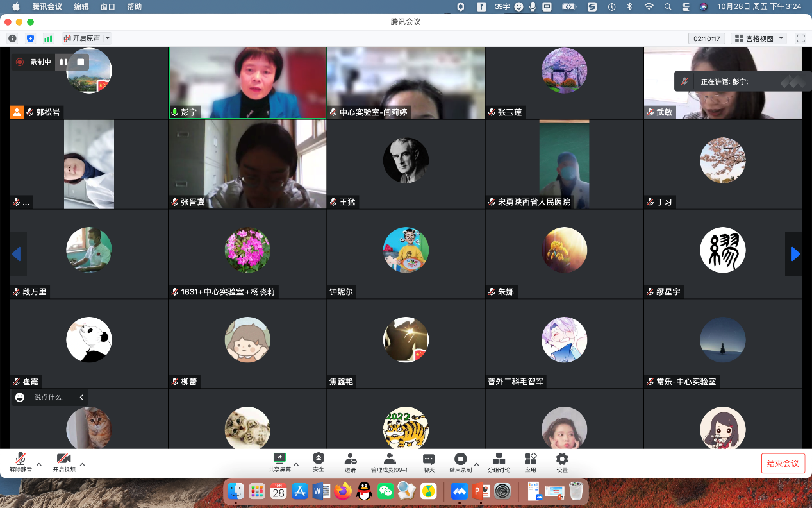Pause the recording in progress
Screen dimensions: 812x508
[x=63, y=62]
